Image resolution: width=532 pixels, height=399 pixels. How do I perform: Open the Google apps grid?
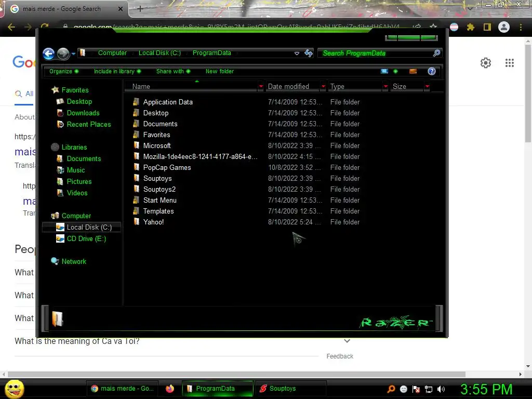tap(509, 63)
